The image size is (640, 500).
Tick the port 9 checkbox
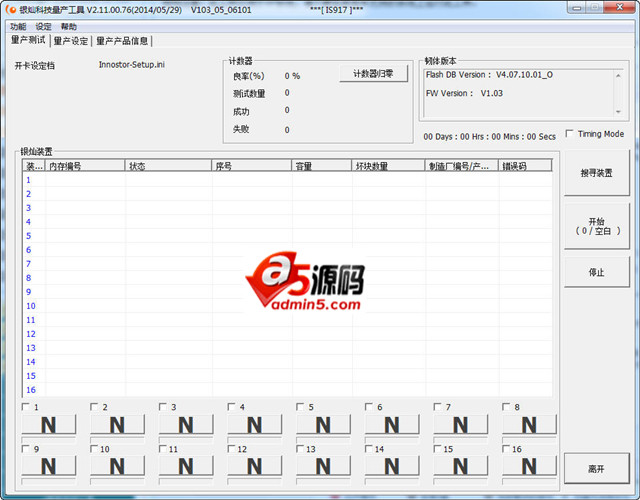pyautogui.click(x=26, y=449)
